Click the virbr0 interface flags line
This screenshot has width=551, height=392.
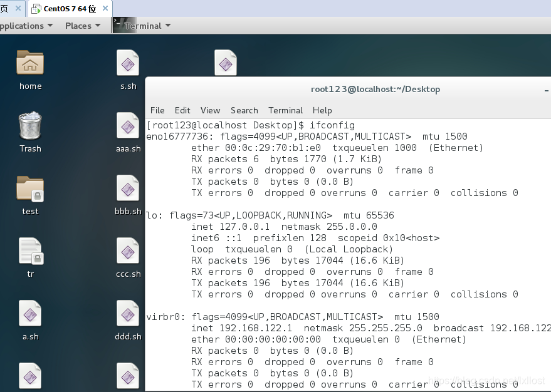293,317
